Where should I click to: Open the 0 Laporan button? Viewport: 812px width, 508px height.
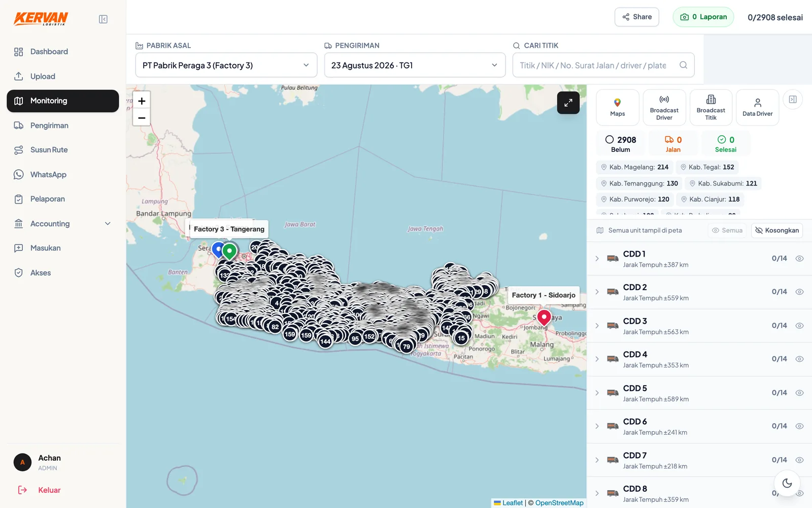[703, 17]
